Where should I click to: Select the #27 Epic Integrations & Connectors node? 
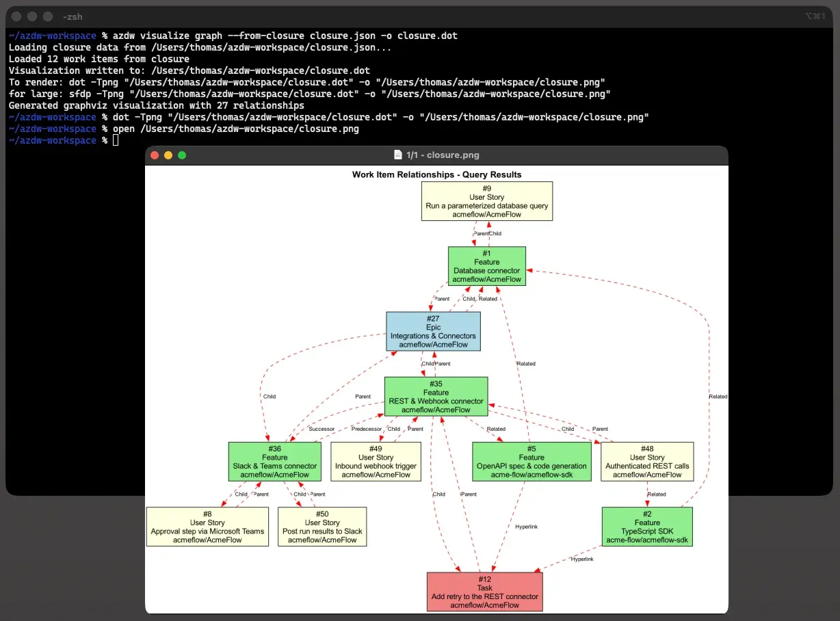433,332
